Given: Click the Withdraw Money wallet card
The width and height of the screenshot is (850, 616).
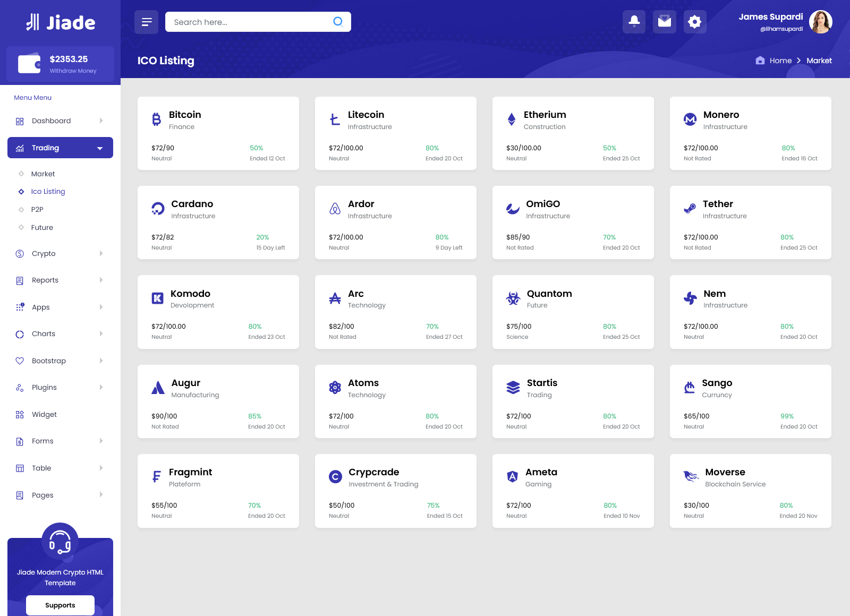Looking at the screenshot, I should click(60, 64).
